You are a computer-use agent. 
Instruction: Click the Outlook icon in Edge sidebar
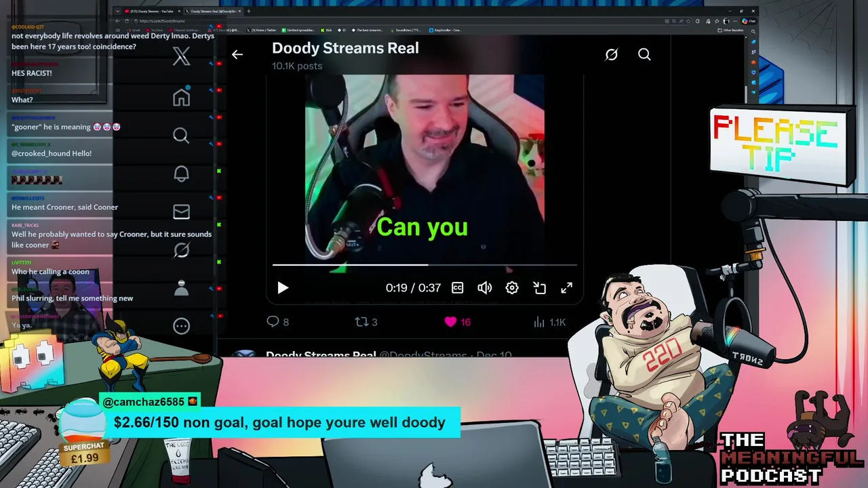click(753, 82)
